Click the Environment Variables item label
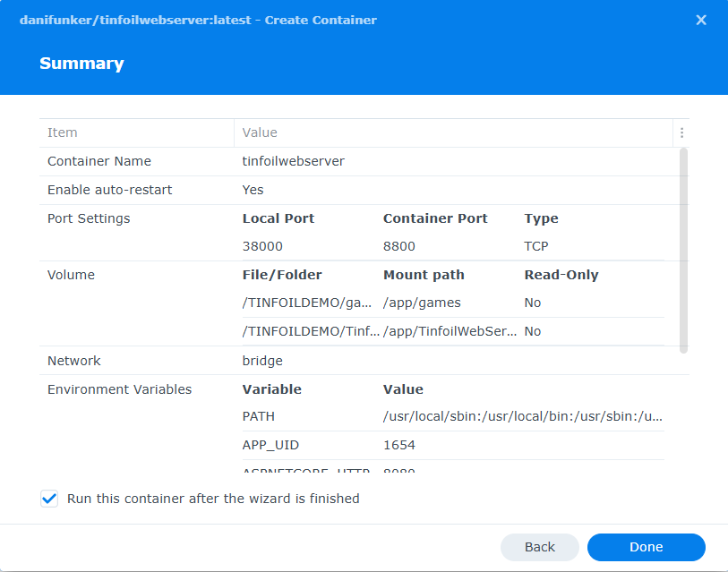The height and width of the screenshot is (572, 728). click(119, 389)
